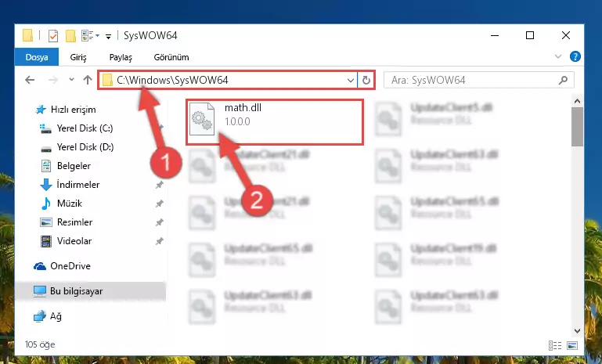Switch to the Görünüm ribbon tab
The image size is (602, 364).
coord(171,57)
